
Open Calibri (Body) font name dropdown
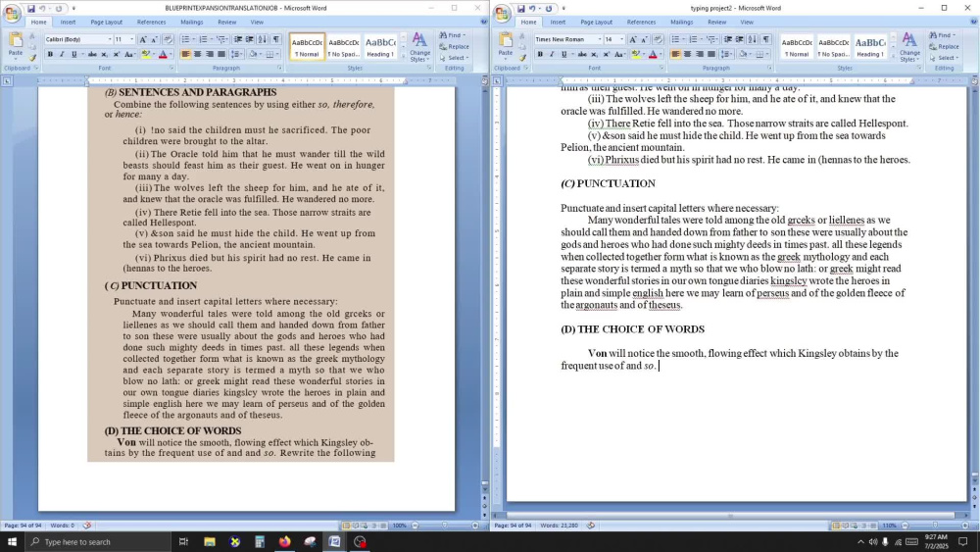pyautogui.click(x=110, y=39)
